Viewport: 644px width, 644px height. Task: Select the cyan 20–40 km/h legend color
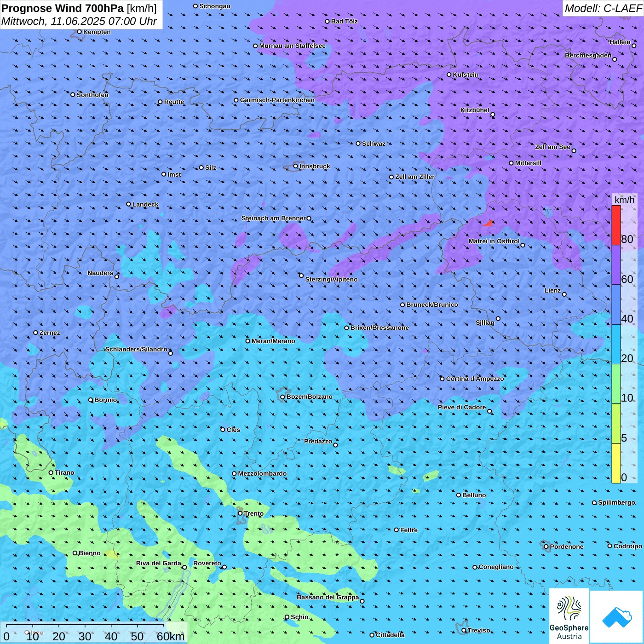[x=616, y=345]
